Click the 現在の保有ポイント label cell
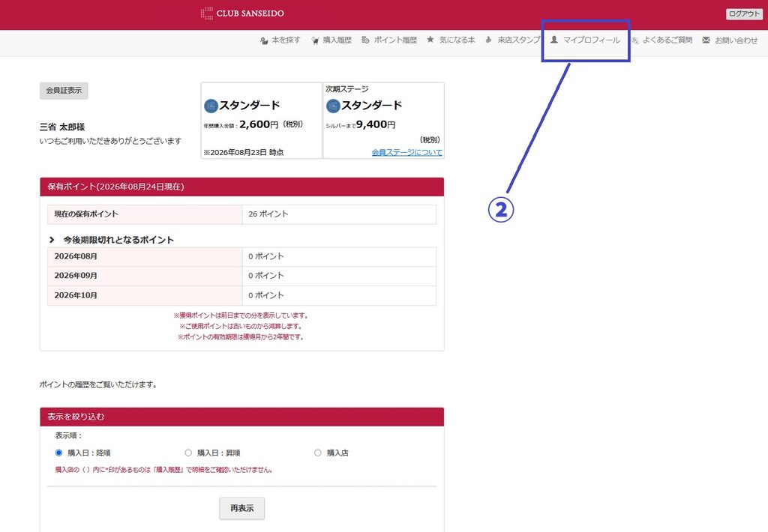Screen dimensions: 768x532 (145, 214)
